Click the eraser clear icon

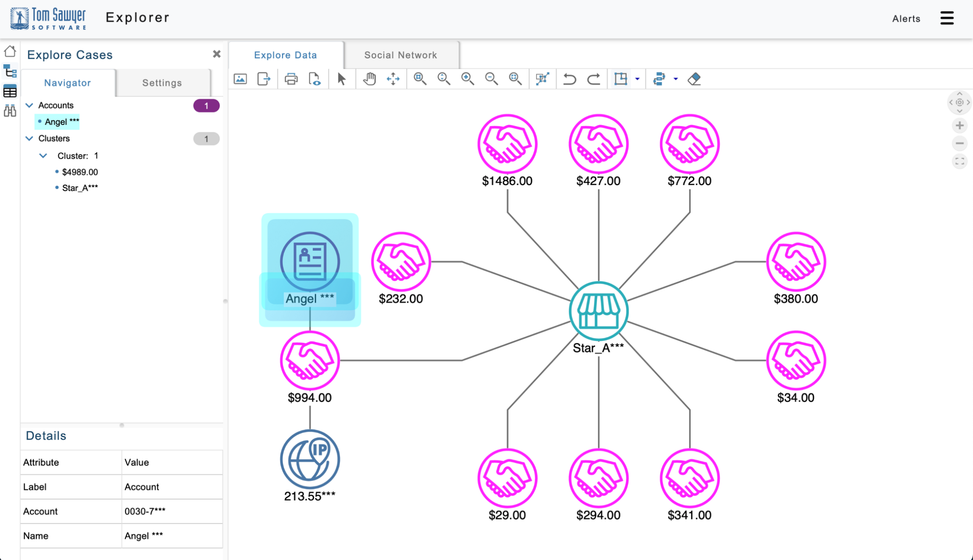point(694,79)
